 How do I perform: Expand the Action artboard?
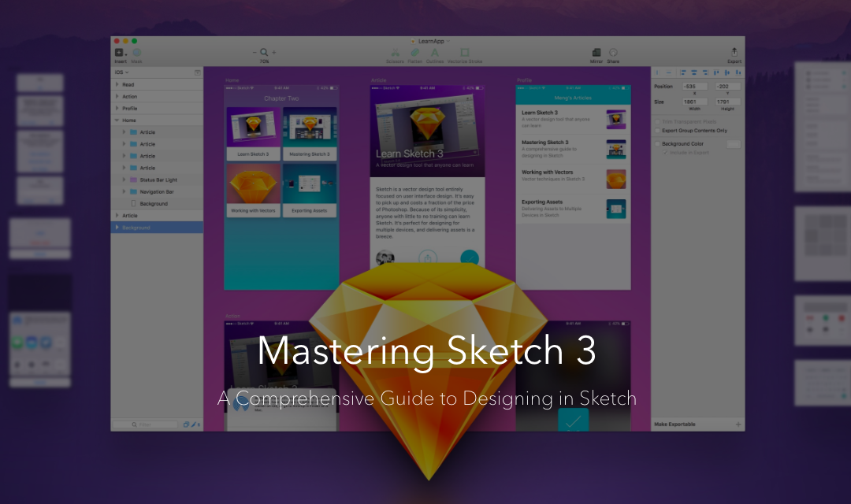[x=117, y=96]
